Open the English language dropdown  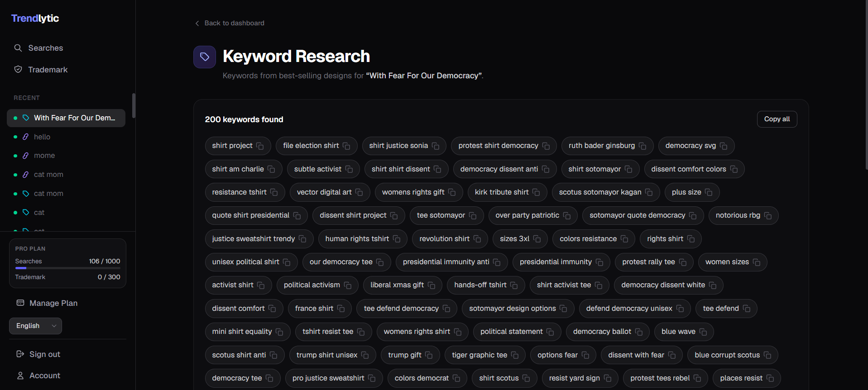[x=35, y=326]
